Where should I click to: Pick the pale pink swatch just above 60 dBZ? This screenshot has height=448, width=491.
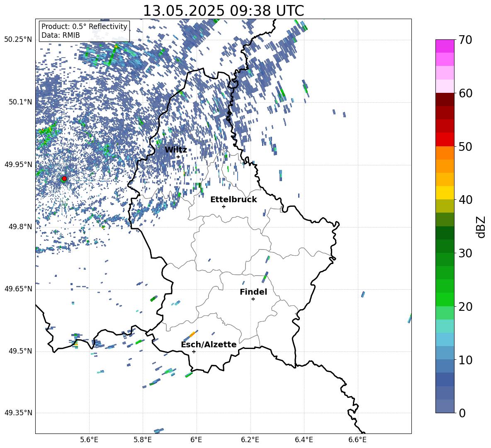pos(445,86)
